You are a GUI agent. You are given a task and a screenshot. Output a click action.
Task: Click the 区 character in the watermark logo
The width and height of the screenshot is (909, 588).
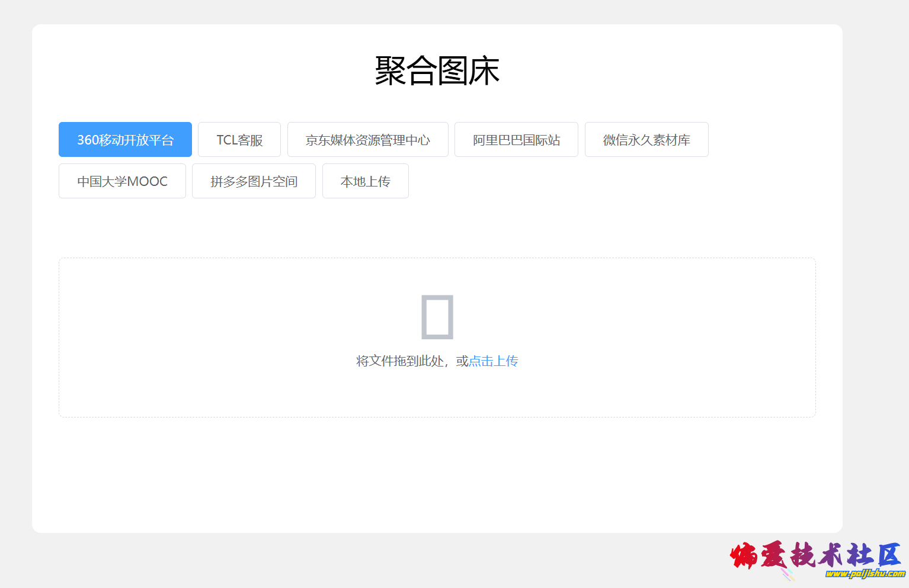click(888, 555)
